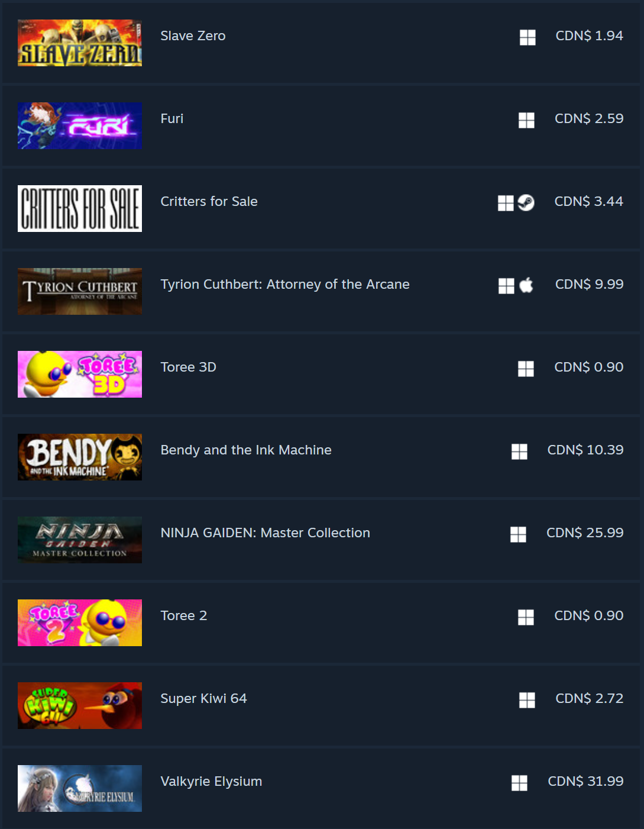Click the CDN$ 10.39 price for Bendy
The width and height of the screenshot is (644, 829).
(x=585, y=450)
